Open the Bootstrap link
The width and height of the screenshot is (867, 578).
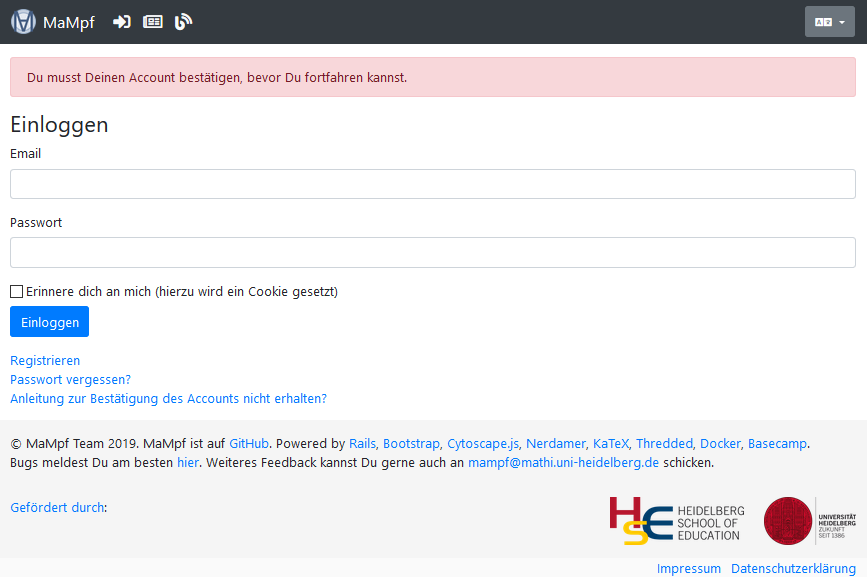tap(411, 444)
